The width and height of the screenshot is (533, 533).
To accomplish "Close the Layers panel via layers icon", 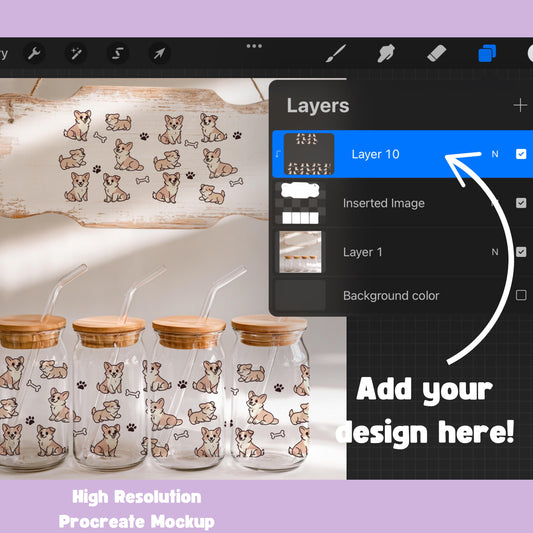I will 487,53.
